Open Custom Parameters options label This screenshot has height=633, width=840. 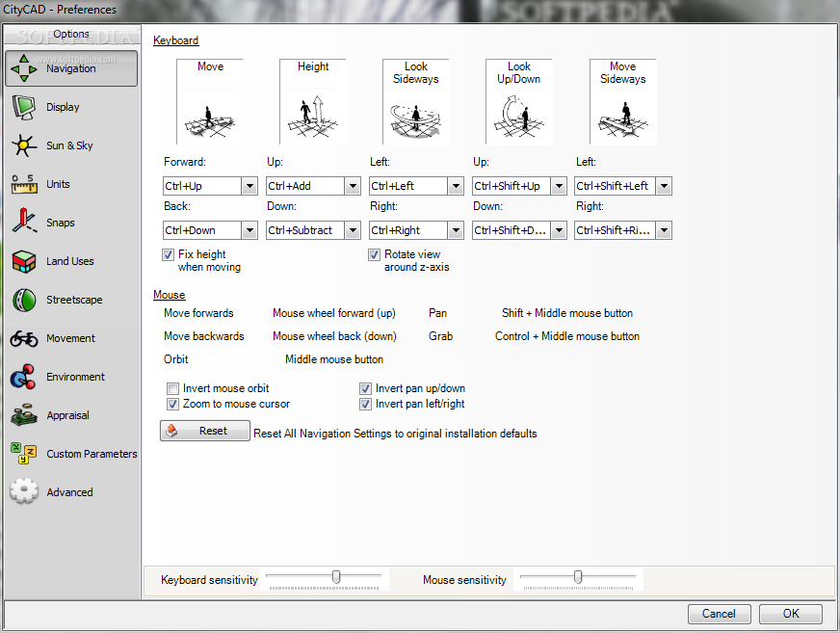click(x=92, y=454)
